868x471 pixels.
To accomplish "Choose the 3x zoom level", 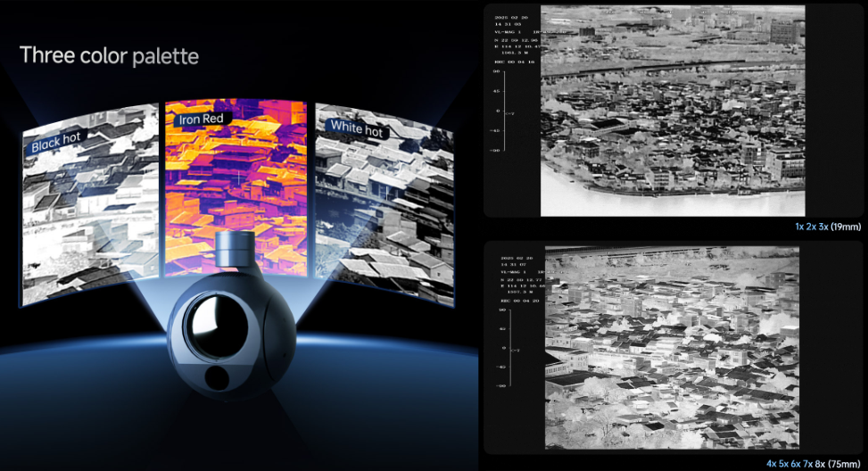I will tap(823, 227).
